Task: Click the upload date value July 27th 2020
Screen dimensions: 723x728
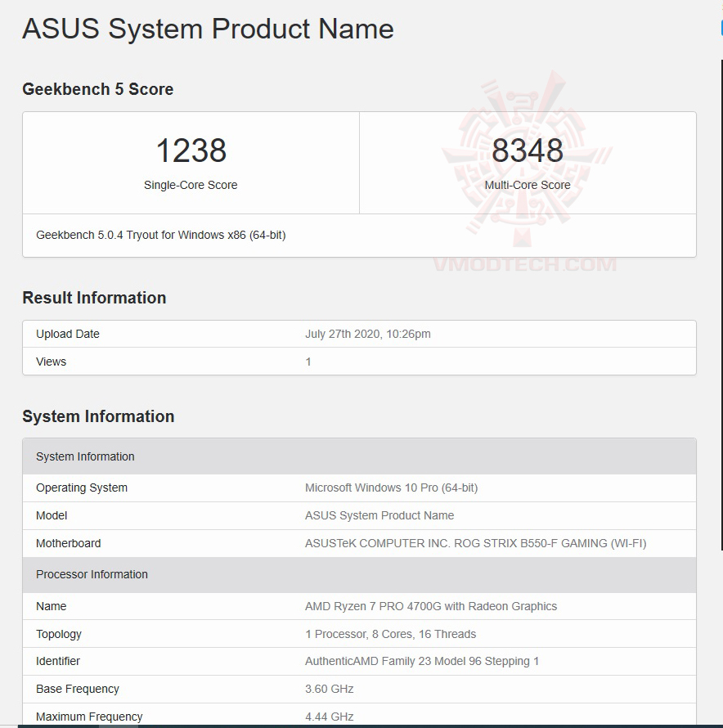Action: point(368,334)
